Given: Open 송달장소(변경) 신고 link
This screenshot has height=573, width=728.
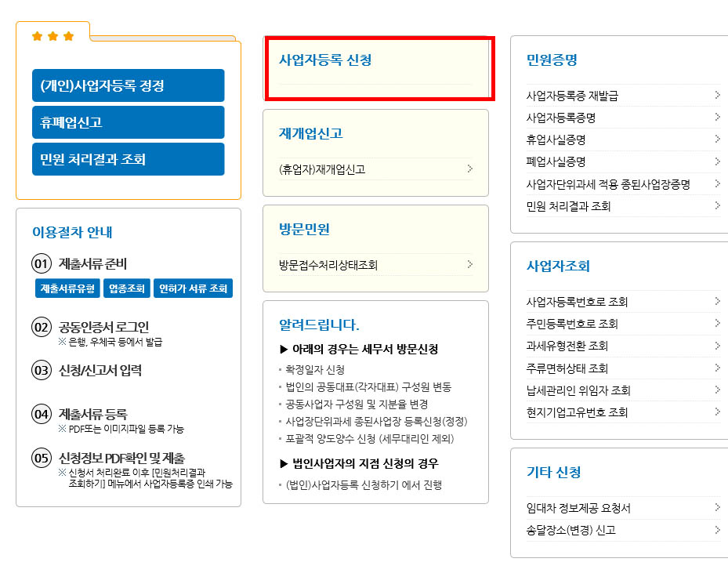Looking at the screenshot, I should pyautogui.click(x=571, y=531).
